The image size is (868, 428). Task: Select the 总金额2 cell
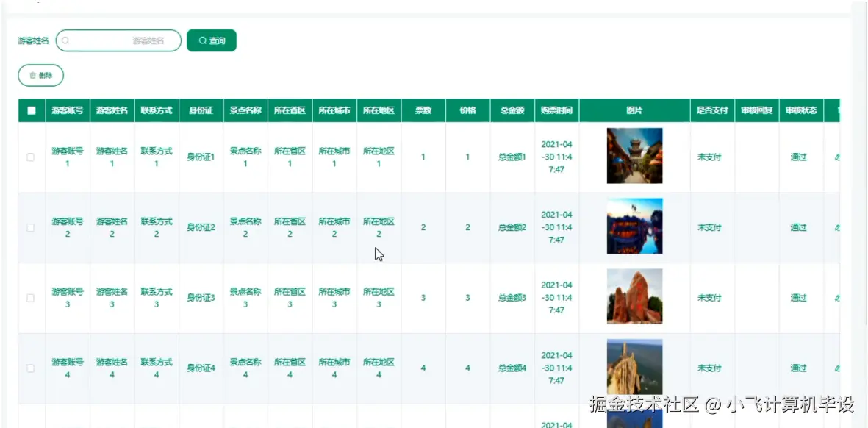click(x=512, y=227)
